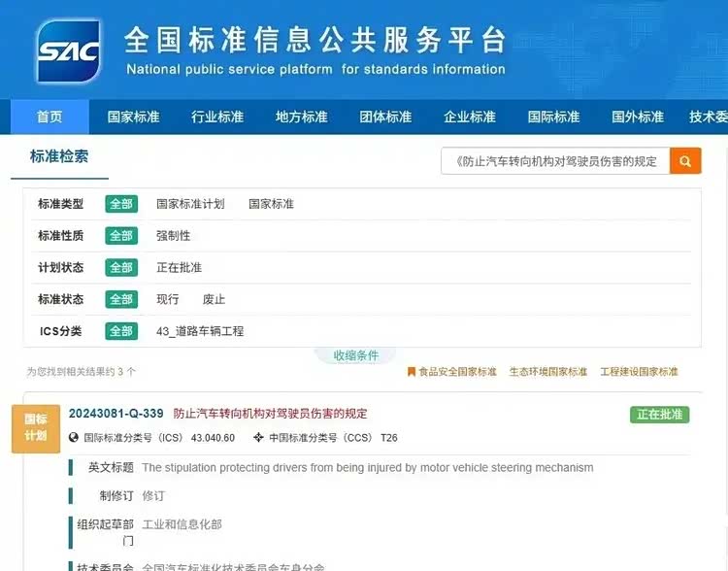Click the orange search magnifier button
Viewport: 728px width, 571px height.
pyautogui.click(x=685, y=161)
